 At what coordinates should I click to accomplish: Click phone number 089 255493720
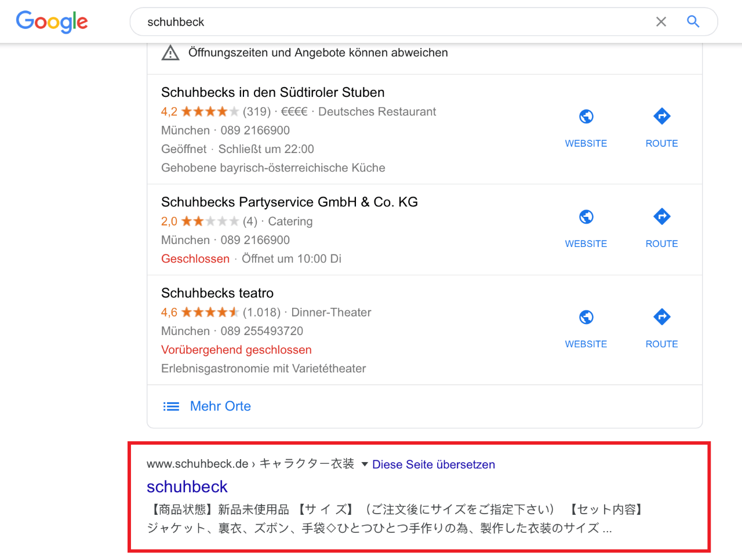point(262,331)
